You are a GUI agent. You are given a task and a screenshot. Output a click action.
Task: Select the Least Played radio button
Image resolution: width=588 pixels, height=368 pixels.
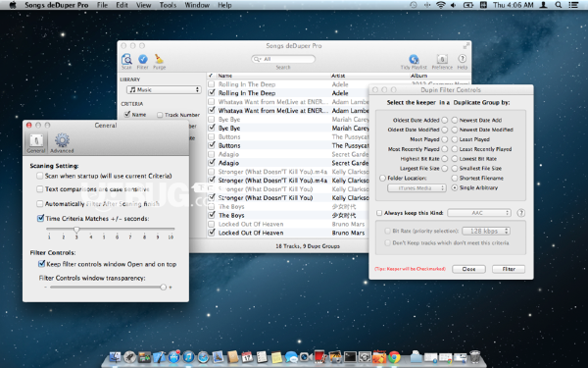(x=455, y=139)
